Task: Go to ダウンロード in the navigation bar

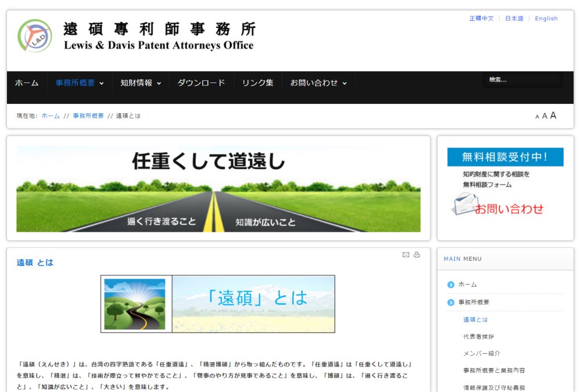Action: tap(201, 83)
